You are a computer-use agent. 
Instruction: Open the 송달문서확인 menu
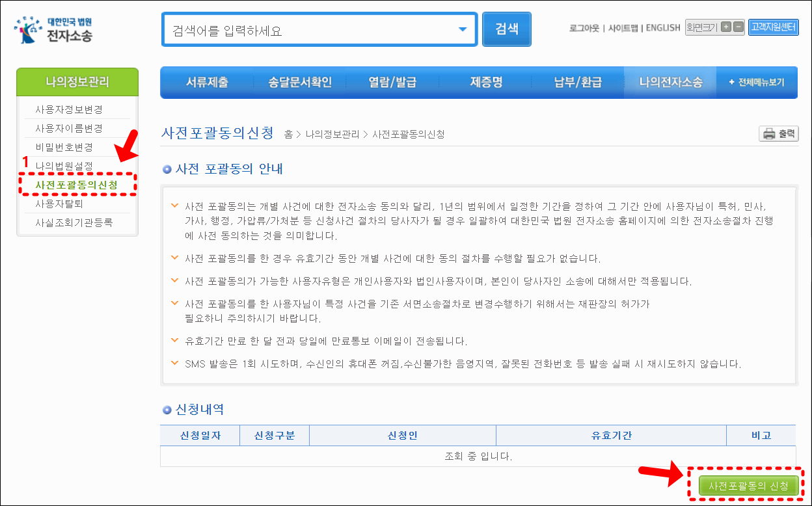pyautogui.click(x=301, y=83)
